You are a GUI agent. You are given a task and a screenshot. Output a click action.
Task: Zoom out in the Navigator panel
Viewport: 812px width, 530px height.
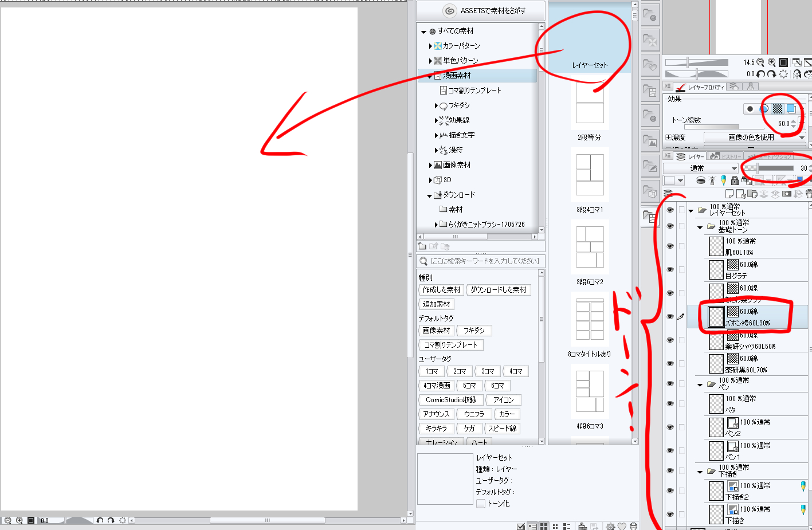(x=760, y=62)
